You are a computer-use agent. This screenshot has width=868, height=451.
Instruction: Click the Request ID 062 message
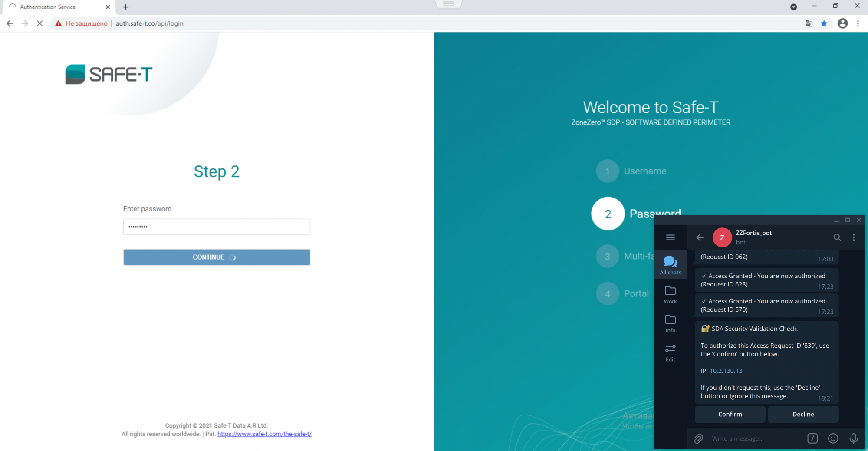point(766,257)
